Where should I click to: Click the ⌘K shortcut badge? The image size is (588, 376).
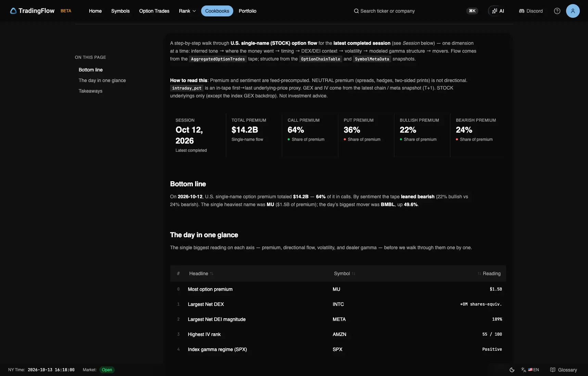coord(472,11)
